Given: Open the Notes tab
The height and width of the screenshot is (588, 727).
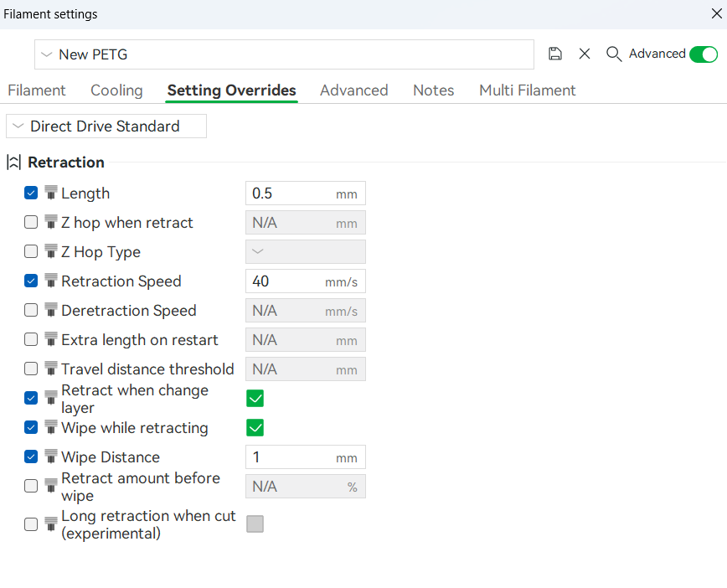Looking at the screenshot, I should [434, 90].
